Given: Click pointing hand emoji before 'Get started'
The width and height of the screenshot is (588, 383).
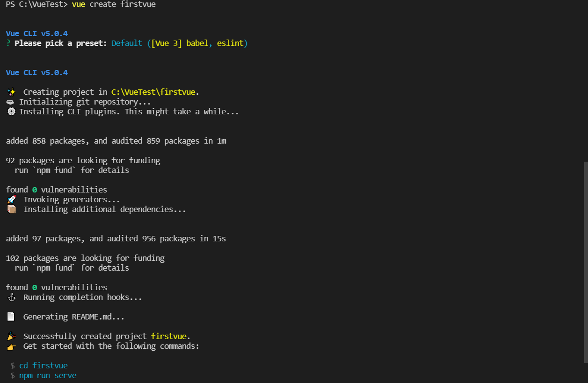Looking at the screenshot, I should [12, 346].
